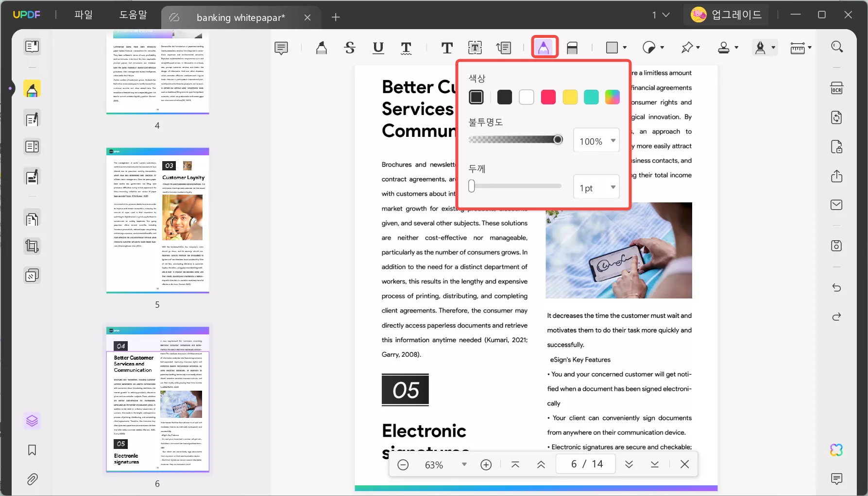
Task: Click the 업그레이드 button
Action: (726, 15)
